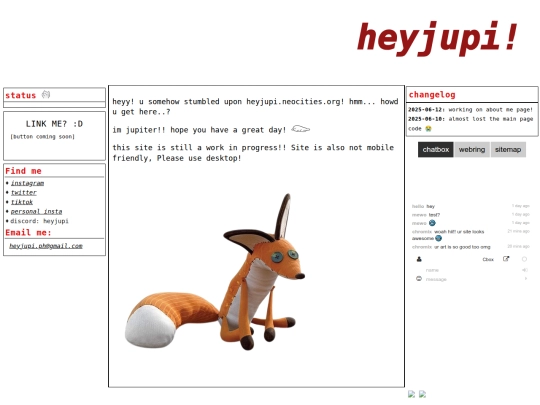Open the personal insta link
The height and width of the screenshot is (405, 540).
[36, 211]
